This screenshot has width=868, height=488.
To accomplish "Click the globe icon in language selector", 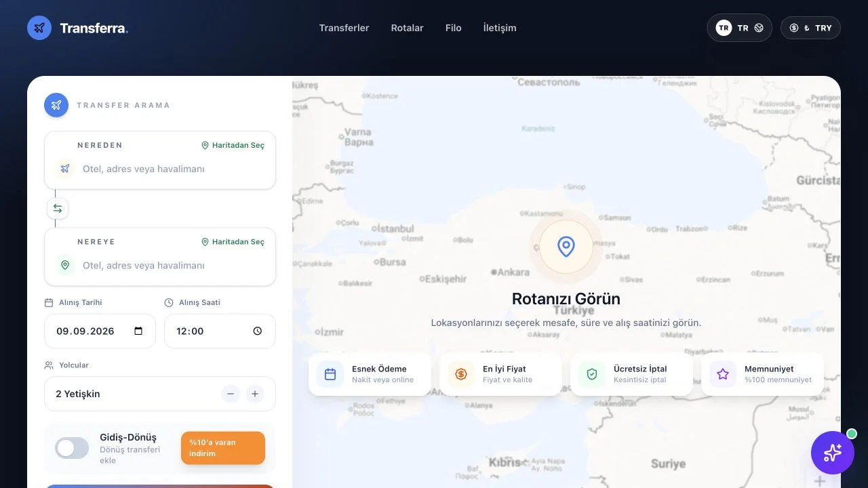I will [759, 28].
